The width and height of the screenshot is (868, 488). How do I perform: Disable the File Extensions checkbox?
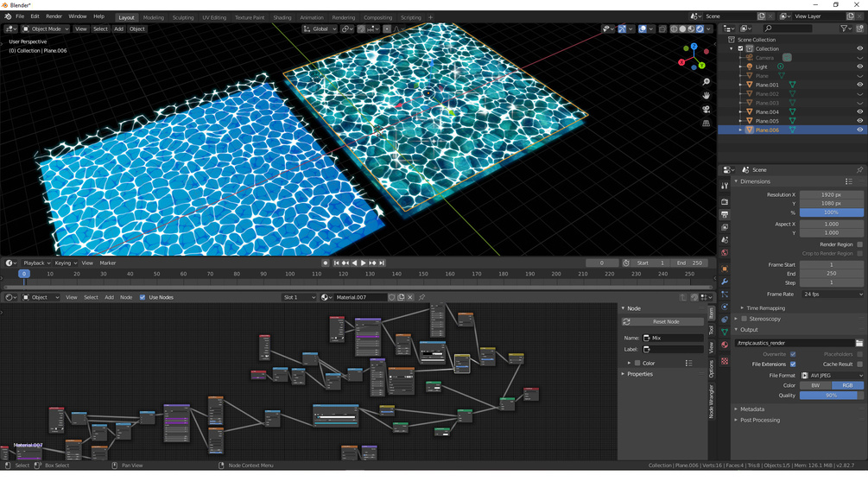793,364
